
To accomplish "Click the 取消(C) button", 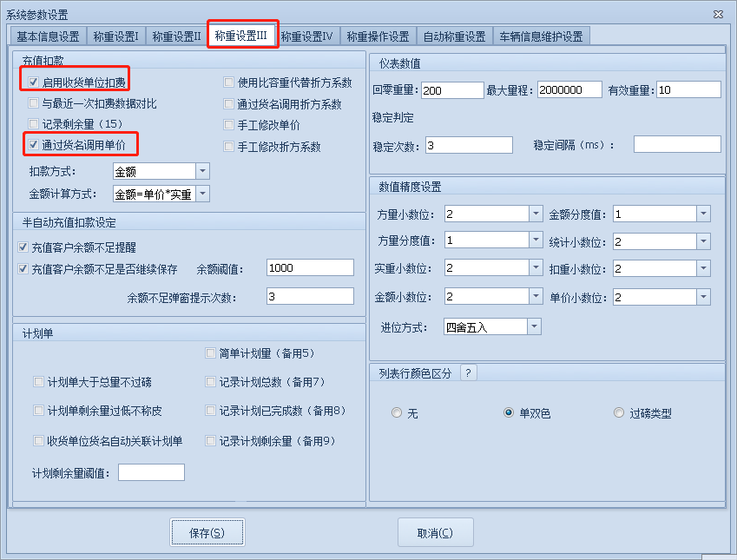I will [x=435, y=533].
